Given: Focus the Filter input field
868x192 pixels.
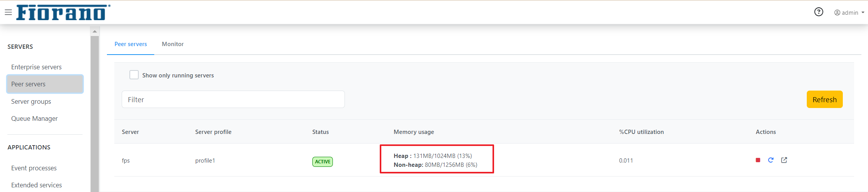Looking at the screenshot, I should [x=233, y=99].
